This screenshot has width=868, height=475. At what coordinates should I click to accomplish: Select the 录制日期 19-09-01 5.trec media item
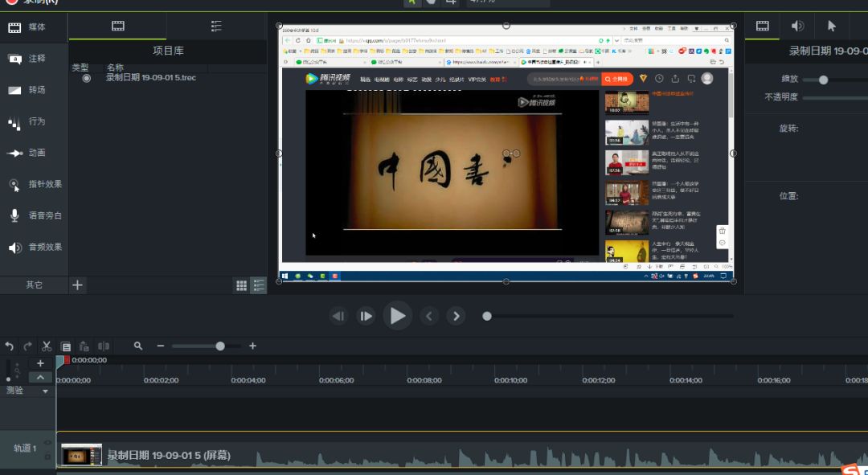(150, 78)
